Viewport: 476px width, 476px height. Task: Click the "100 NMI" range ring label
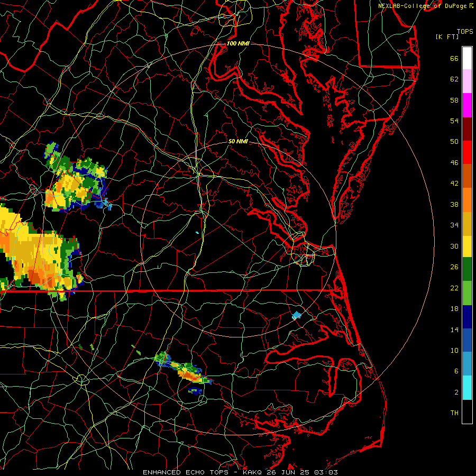(x=238, y=43)
